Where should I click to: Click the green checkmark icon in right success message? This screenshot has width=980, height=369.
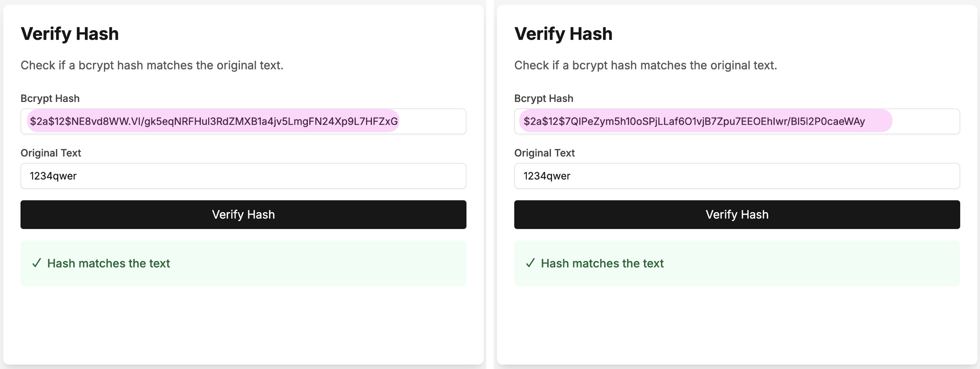pos(530,263)
